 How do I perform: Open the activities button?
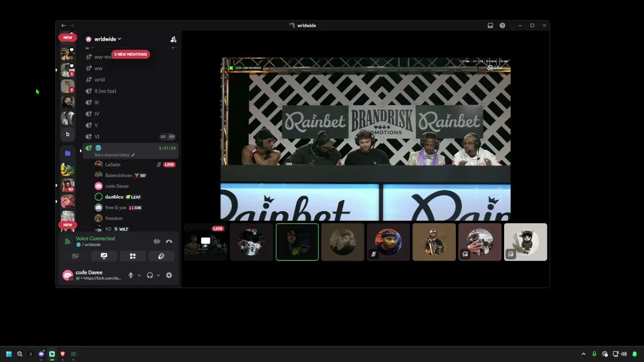click(133, 256)
